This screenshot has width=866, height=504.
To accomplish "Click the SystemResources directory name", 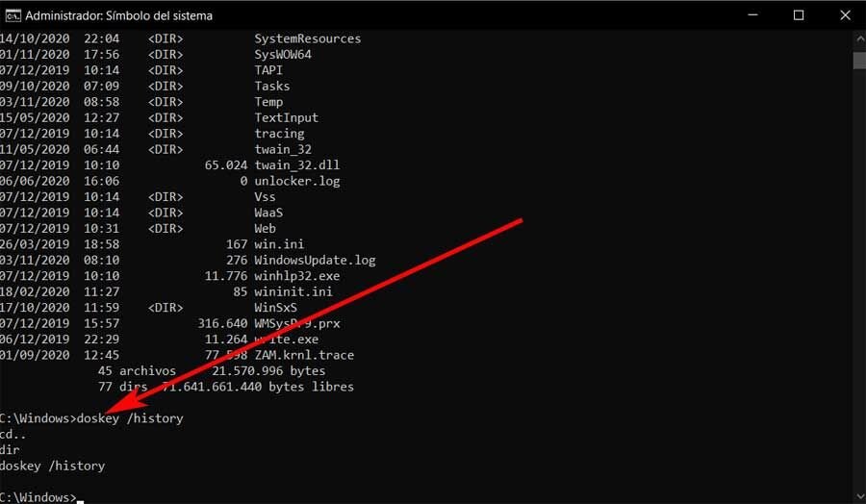I will pyautogui.click(x=308, y=38).
